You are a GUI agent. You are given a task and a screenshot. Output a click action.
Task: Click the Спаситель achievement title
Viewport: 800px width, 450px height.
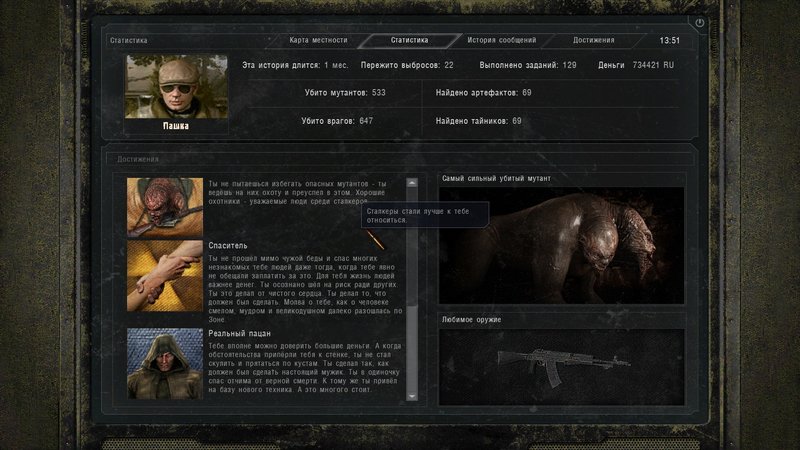(227, 245)
